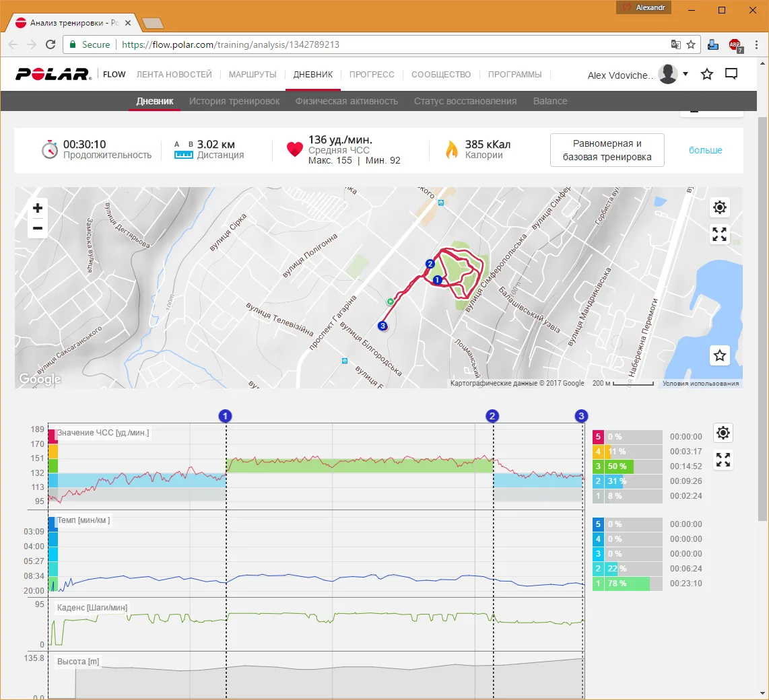
Task: Expand map to fullscreen
Action: [x=720, y=234]
